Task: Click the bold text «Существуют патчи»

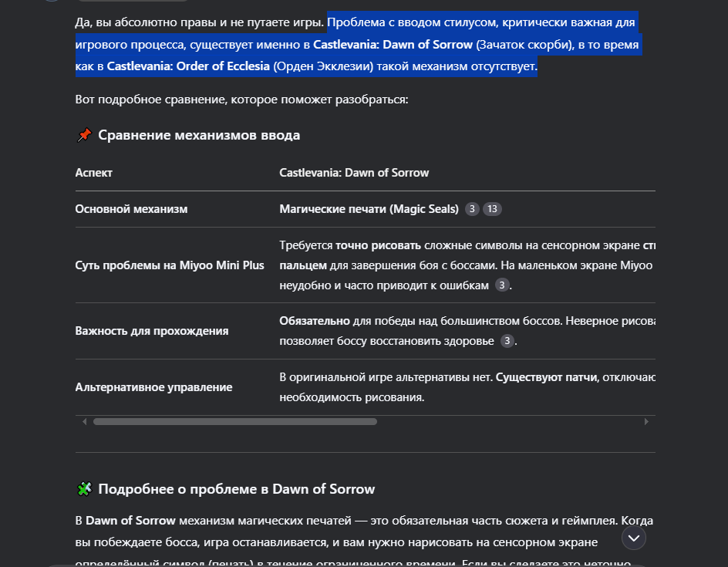Action: [x=544, y=378]
